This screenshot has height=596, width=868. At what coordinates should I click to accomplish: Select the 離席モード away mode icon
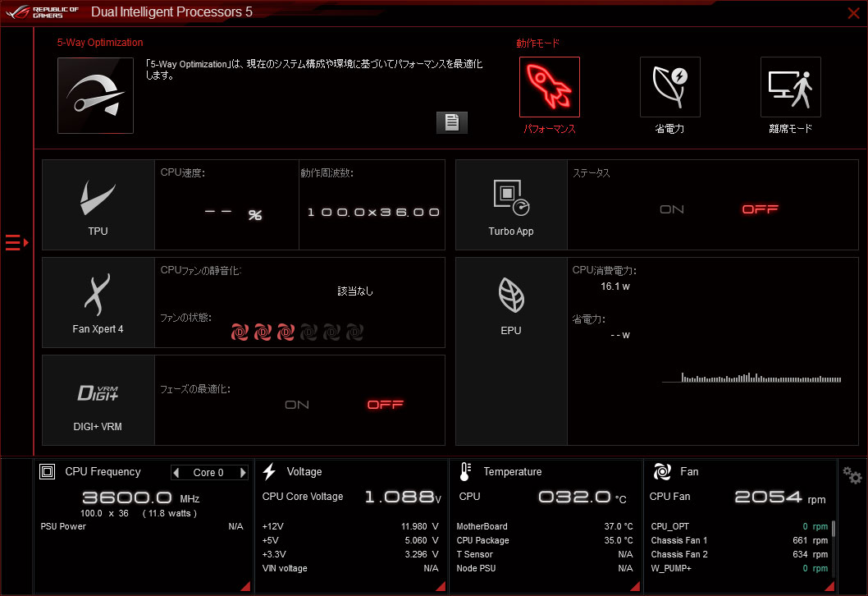tap(791, 87)
